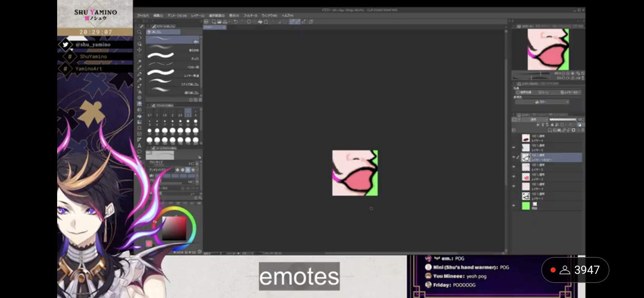Select the Zoom magnifier tool
Screen dimensions: 644x298
139,32
